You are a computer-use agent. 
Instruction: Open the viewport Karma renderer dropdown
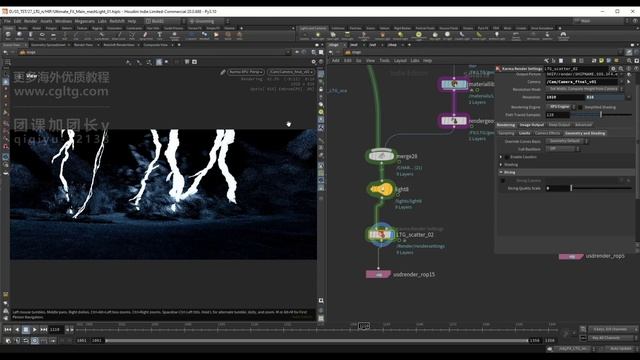[245, 72]
